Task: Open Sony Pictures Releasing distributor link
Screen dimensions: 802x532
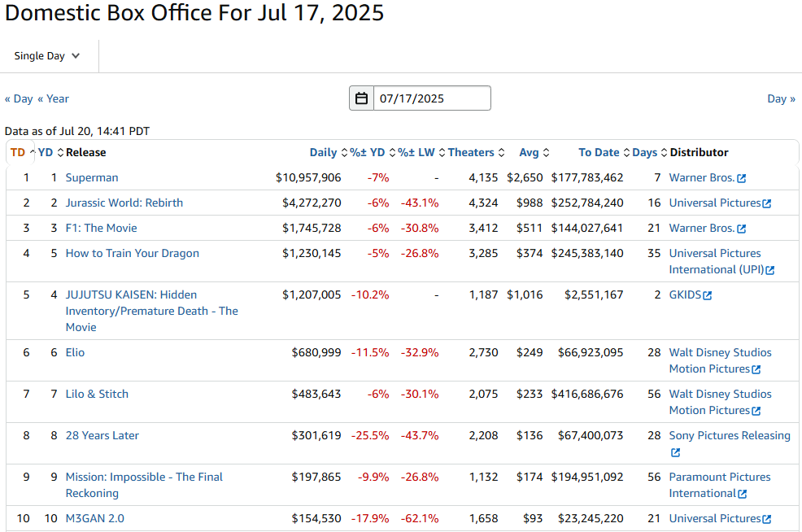Action: pos(730,435)
